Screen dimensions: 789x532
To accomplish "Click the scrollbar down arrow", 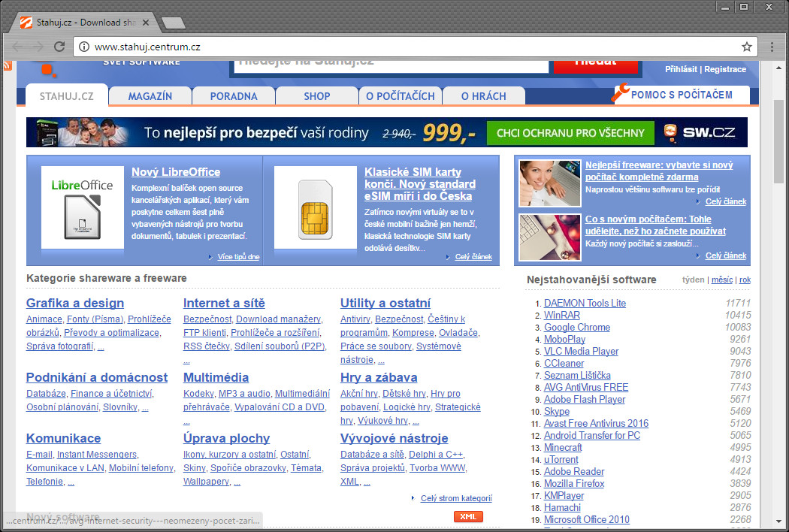I will (x=779, y=521).
